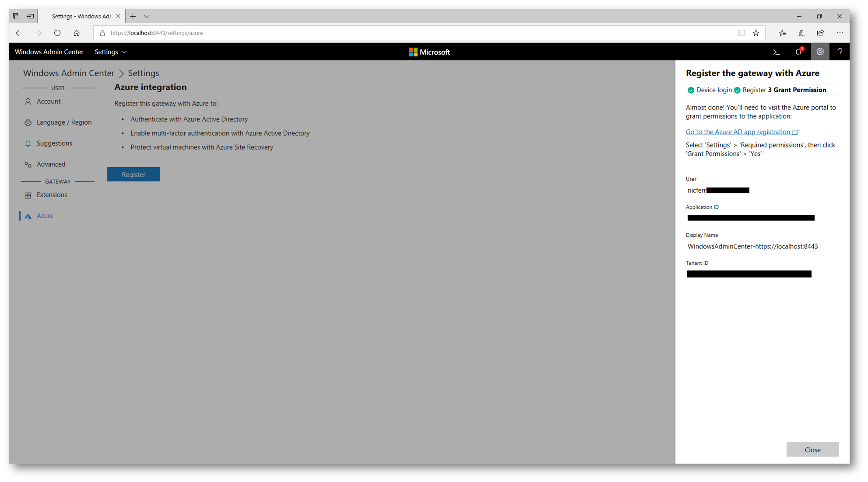Open the PowerShell console icon
Image resolution: width=868 pixels, height=482 pixels.
click(776, 52)
